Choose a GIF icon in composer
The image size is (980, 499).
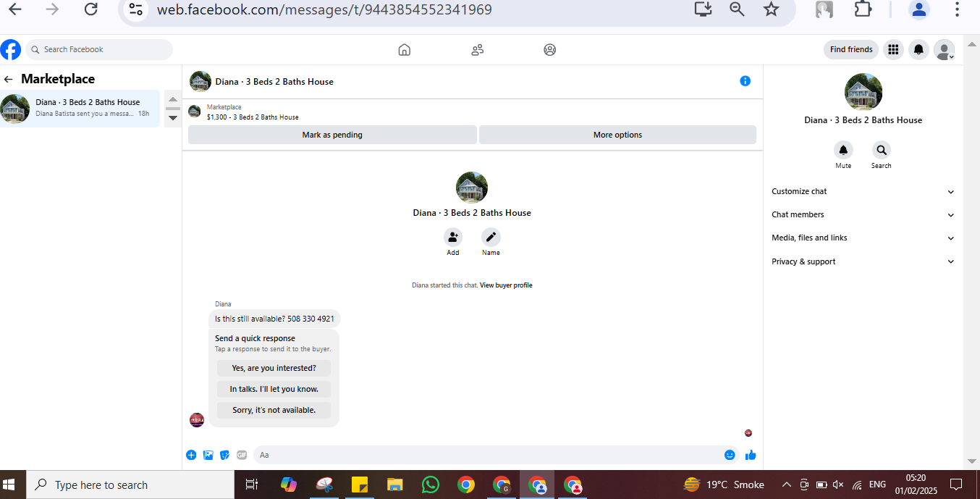(x=242, y=455)
